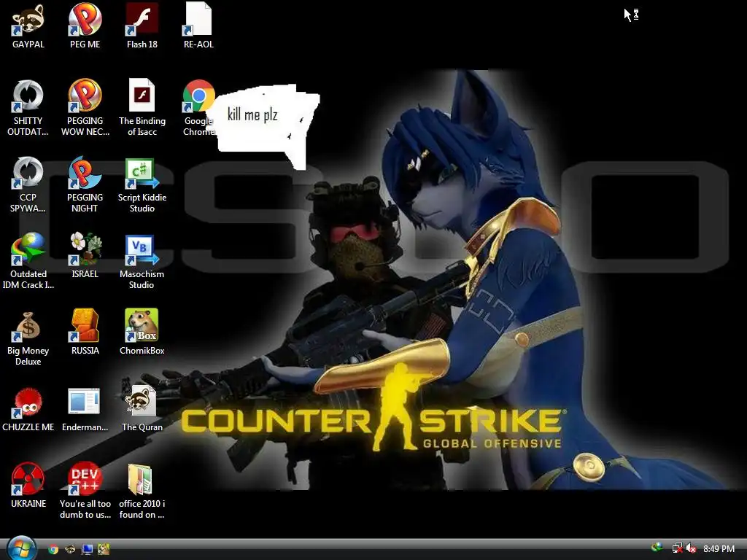Image resolution: width=747 pixels, height=560 pixels.
Task: Open the disconnected network tray icon
Action: click(676, 548)
